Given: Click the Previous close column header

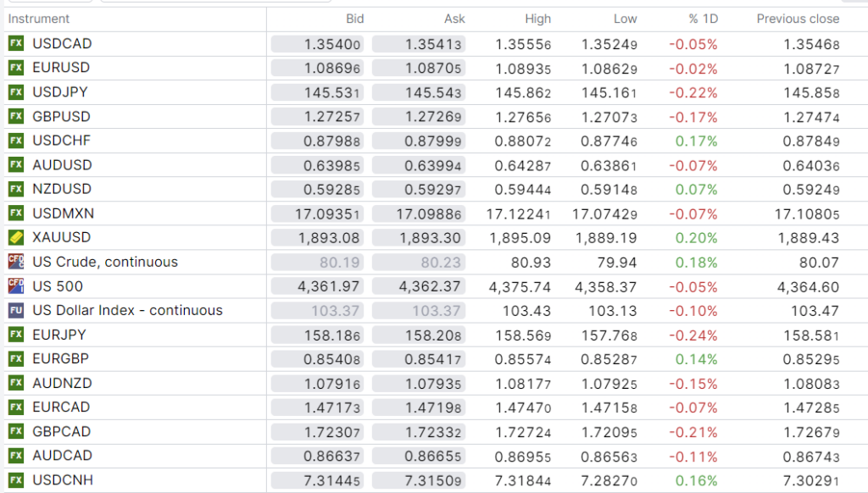Looking at the screenshot, I should pyautogui.click(x=798, y=19).
